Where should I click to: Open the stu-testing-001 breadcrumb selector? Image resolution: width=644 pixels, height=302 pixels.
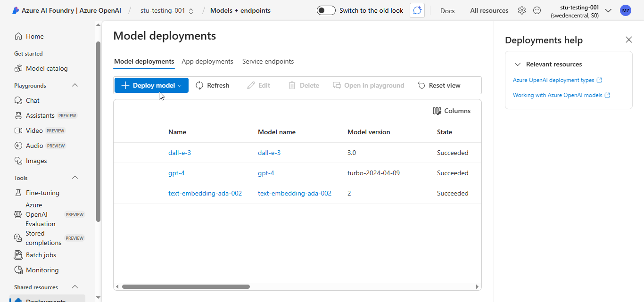pyautogui.click(x=167, y=10)
